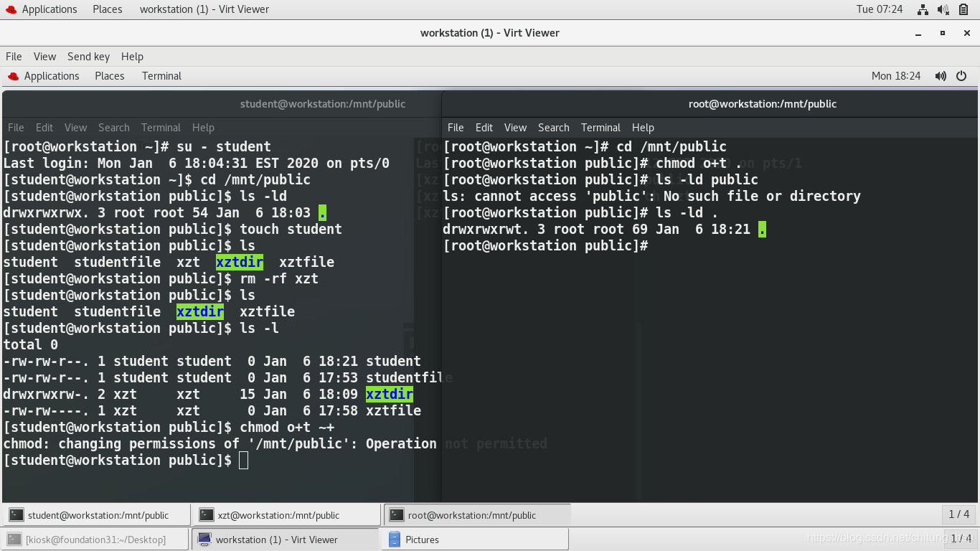The height and width of the screenshot is (551, 980).
Task: Click the root@workstation terminal title bar
Action: [710, 104]
